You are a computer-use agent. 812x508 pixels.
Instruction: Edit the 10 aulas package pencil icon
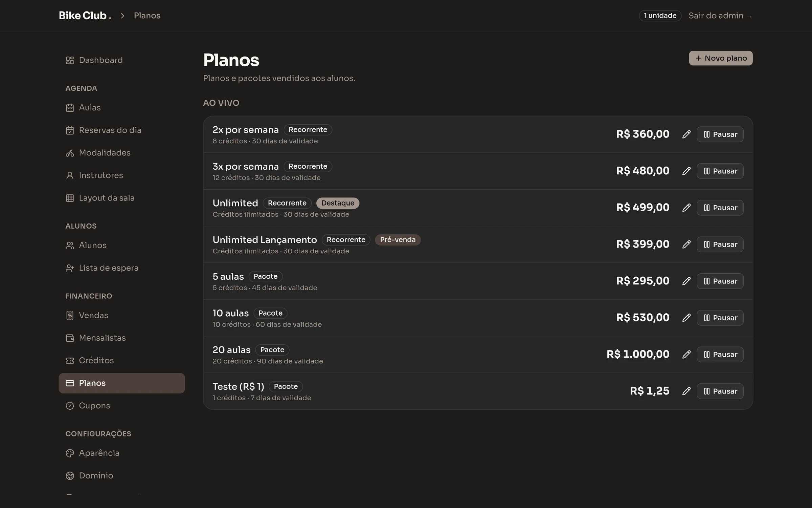[x=686, y=318]
